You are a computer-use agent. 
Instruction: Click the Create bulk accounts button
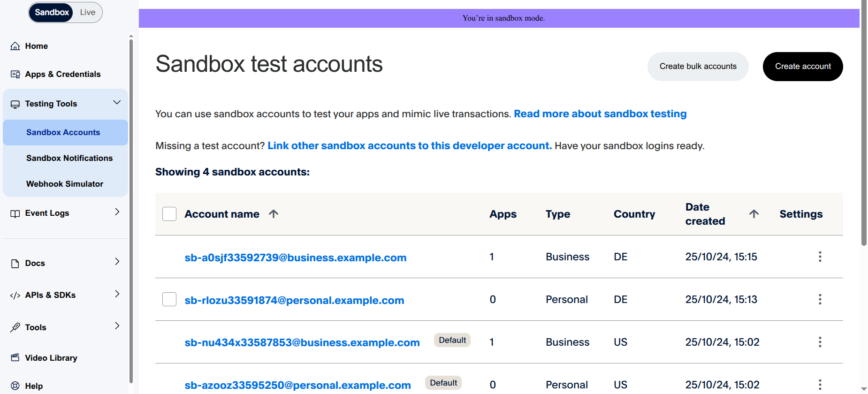click(698, 67)
